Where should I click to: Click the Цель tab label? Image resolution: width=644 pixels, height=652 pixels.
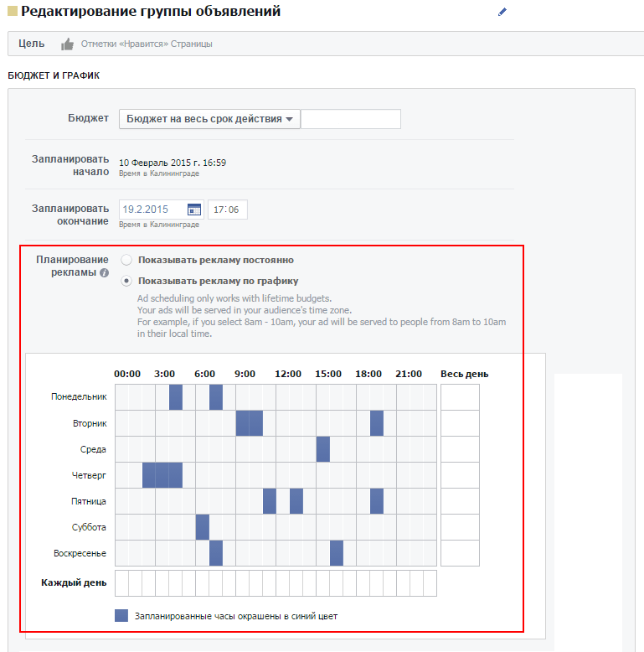point(32,44)
